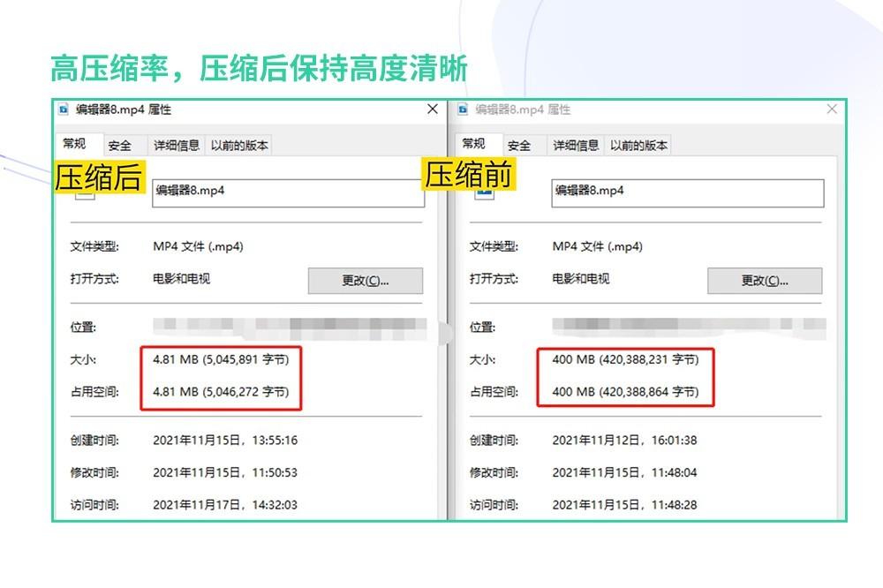The width and height of the screenshot is (883, 588).
Task: Open 详细信息 tab in the right window
Action: [576, 146]
